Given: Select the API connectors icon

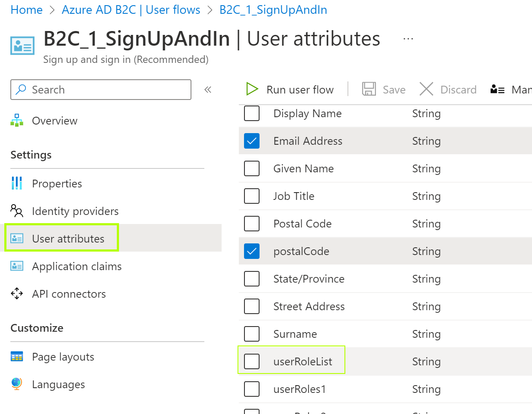Looking at the screenshot, I should pos(17,294).
